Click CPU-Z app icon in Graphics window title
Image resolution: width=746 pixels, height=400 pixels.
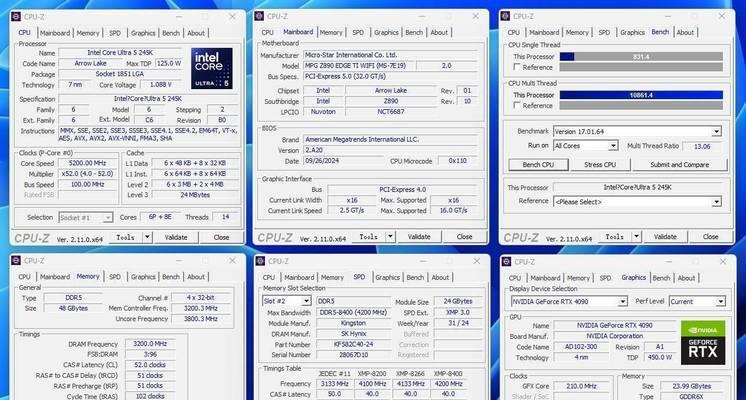(506, 262)
